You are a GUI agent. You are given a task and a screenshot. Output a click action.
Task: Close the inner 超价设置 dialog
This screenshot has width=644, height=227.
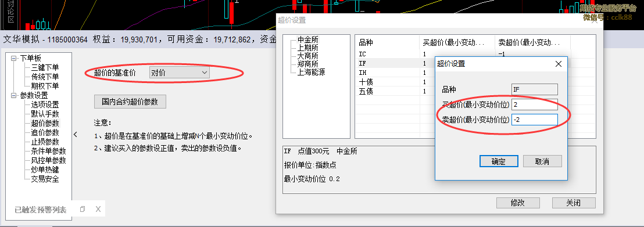(x=558, y=64)
